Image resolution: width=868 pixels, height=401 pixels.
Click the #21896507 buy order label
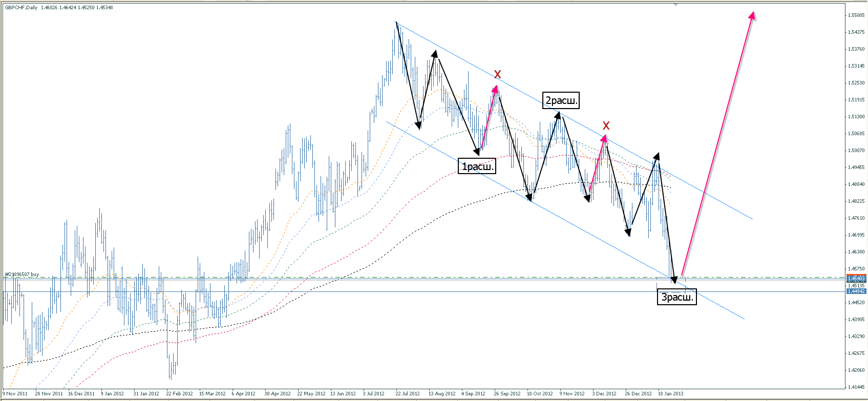(x=22, y=275)
